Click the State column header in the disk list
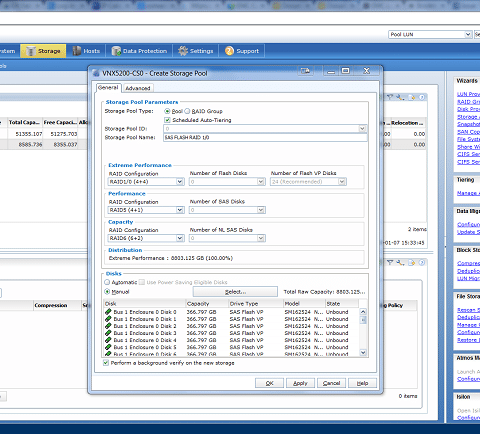Screen dimensions: 480x434 coord(342,304)
